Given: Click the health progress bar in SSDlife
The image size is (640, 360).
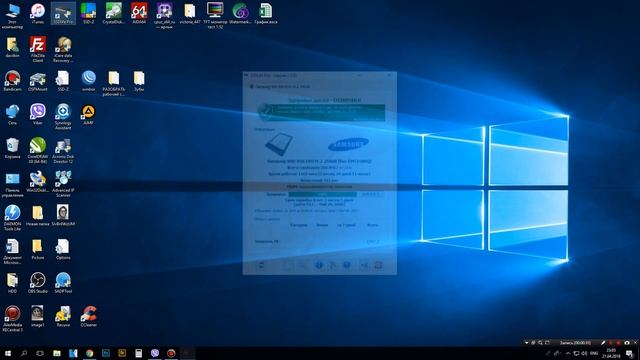Looking at the screenshot, I should pos(322,194).
